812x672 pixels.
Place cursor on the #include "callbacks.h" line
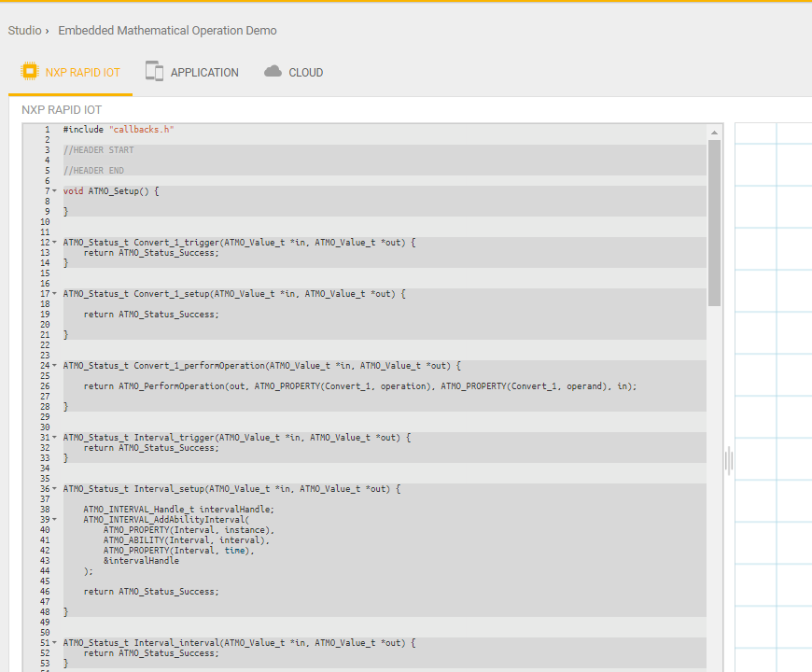pos(119,130)
